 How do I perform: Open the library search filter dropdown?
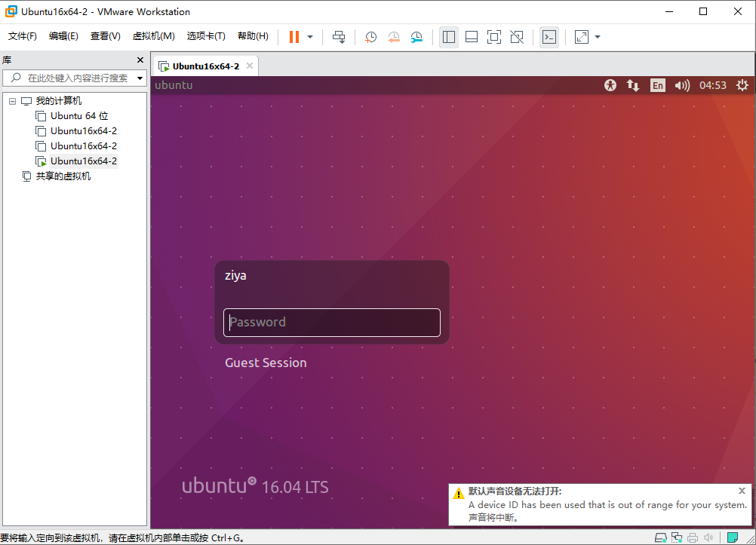140,78
